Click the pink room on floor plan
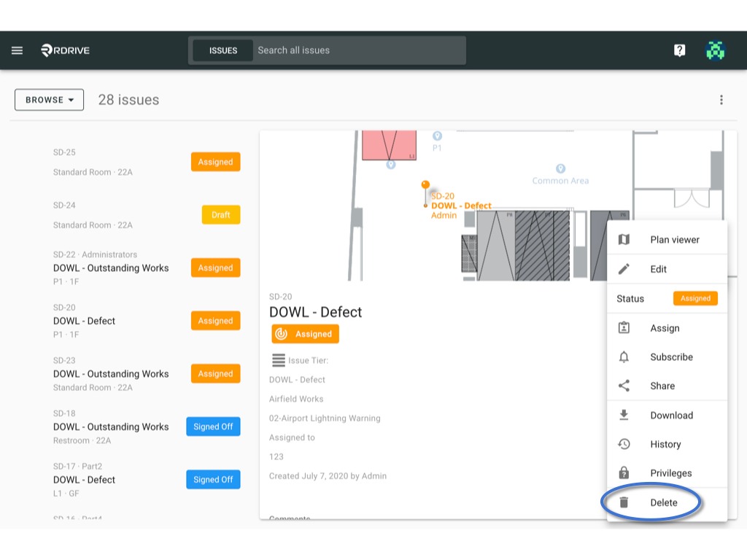The height and width of the screenshot is (560, 747). 389,145
